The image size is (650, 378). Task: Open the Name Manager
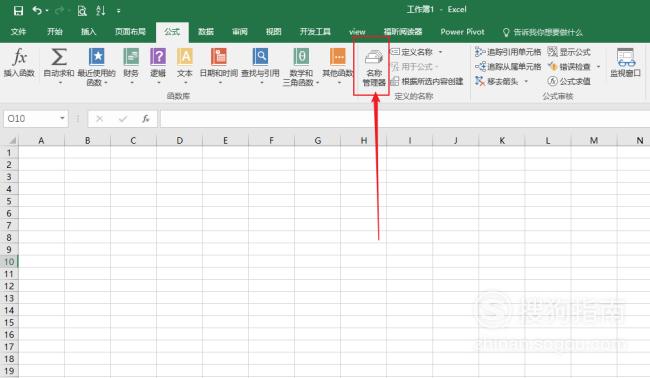click(374, 66)
